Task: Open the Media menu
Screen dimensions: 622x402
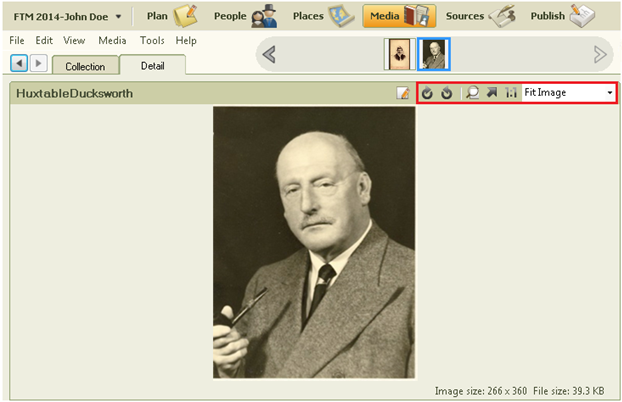Action: [112, 41]
